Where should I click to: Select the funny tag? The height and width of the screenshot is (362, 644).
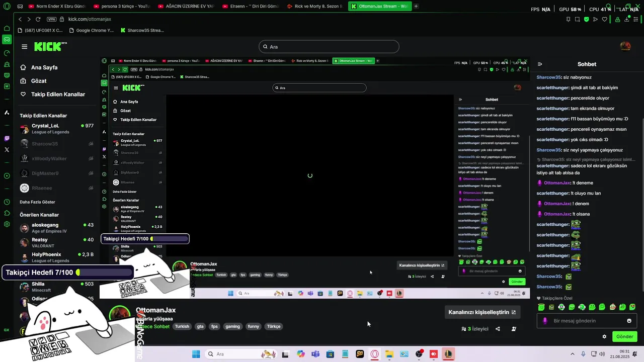click(x=254, y=326)
